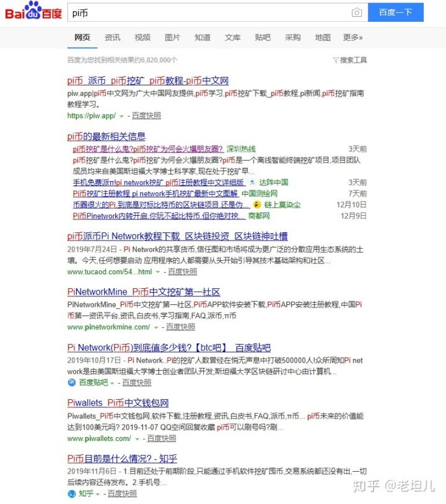Viewport: 446px width, 504px height.
Task: Click the www.tucaod.com/54...html URL
Action: 110,272
